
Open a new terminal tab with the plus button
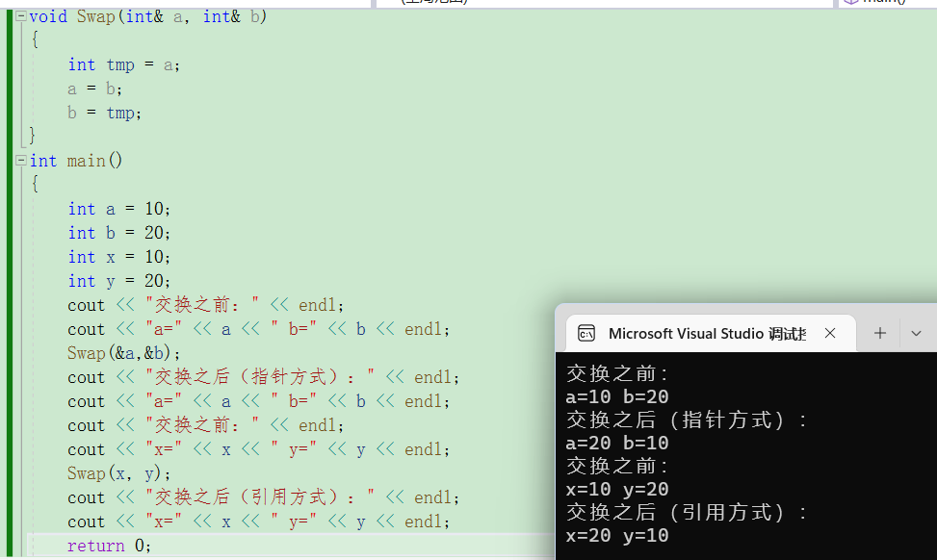pos(880,333)
